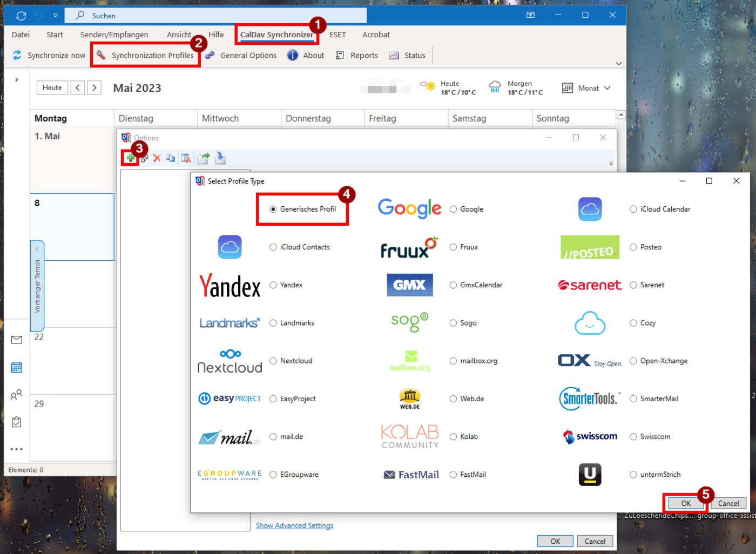Select the 8 May calendar cell
756x554 pixels.
tap(72, 227)
